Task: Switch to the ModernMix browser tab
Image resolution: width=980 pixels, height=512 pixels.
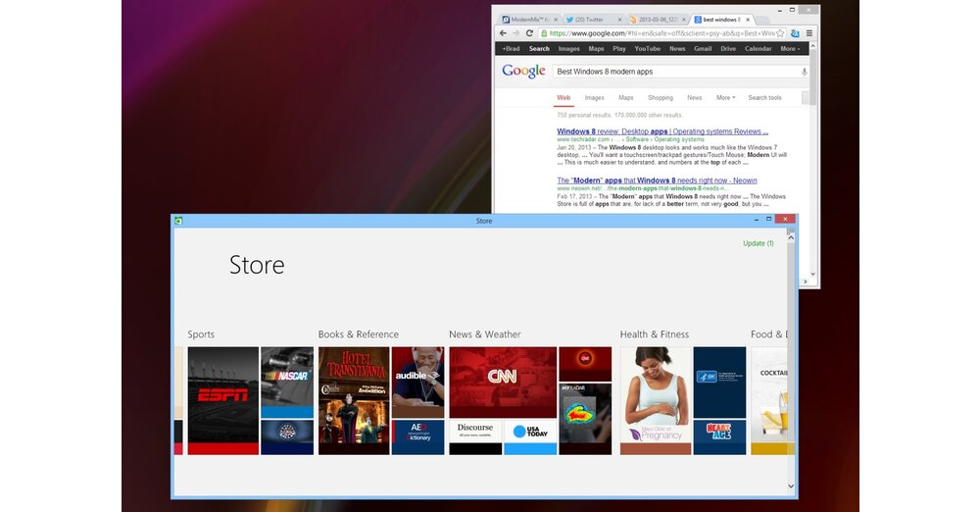Action: (x=531, y=19)
